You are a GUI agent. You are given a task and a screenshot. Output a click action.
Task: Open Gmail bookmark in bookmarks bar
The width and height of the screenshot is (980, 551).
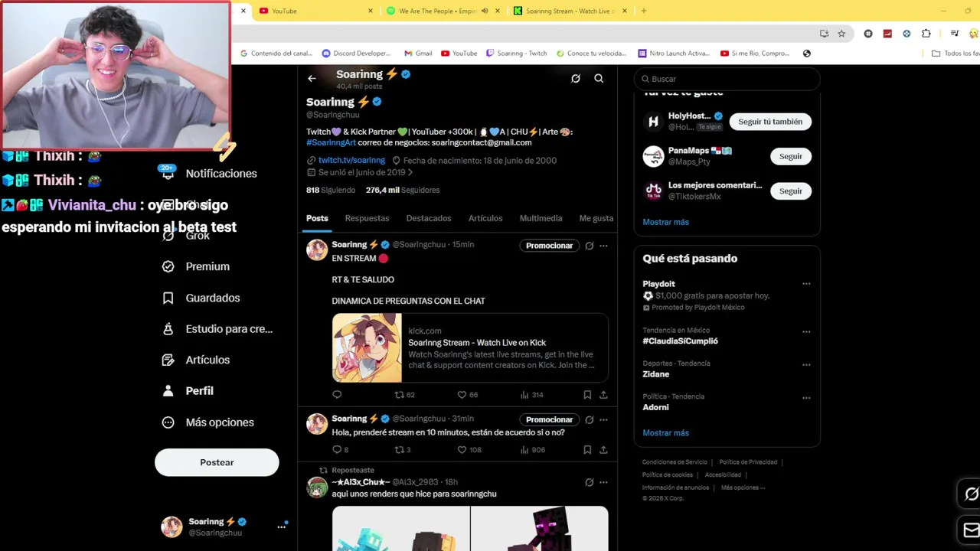click(418, 54)
